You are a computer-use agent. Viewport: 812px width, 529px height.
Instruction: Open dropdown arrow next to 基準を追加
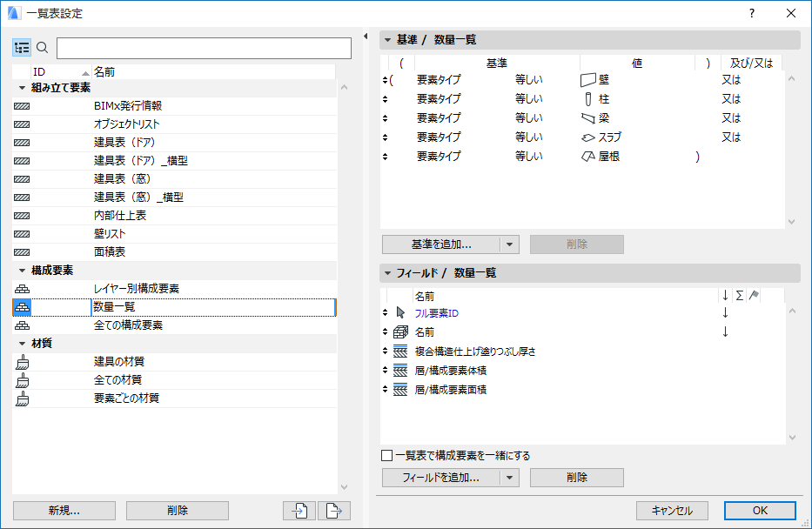[x=510, y=244]
